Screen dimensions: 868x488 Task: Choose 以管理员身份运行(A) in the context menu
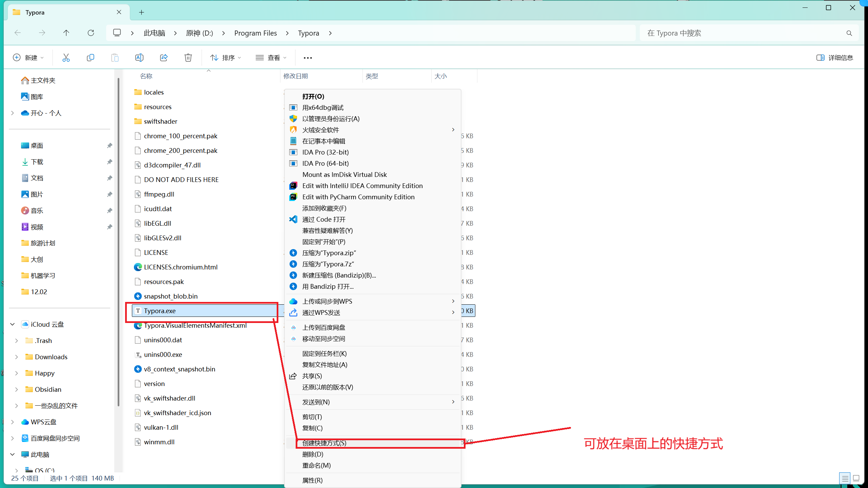(373, 119)
